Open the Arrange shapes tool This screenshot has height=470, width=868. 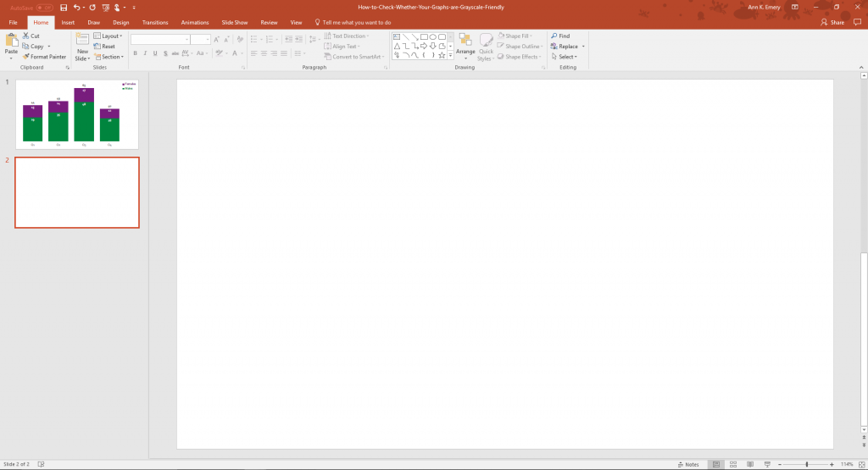465,45
